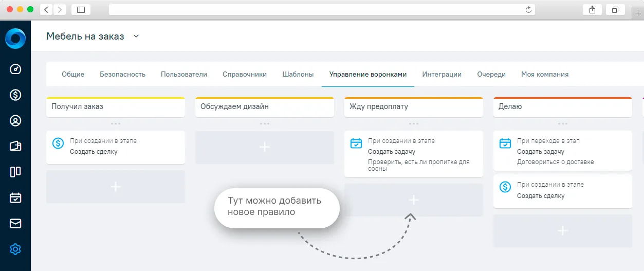This screenshot has width=644, height=271.
Task: Go forward with browser forward arrow
Action: 60,10
